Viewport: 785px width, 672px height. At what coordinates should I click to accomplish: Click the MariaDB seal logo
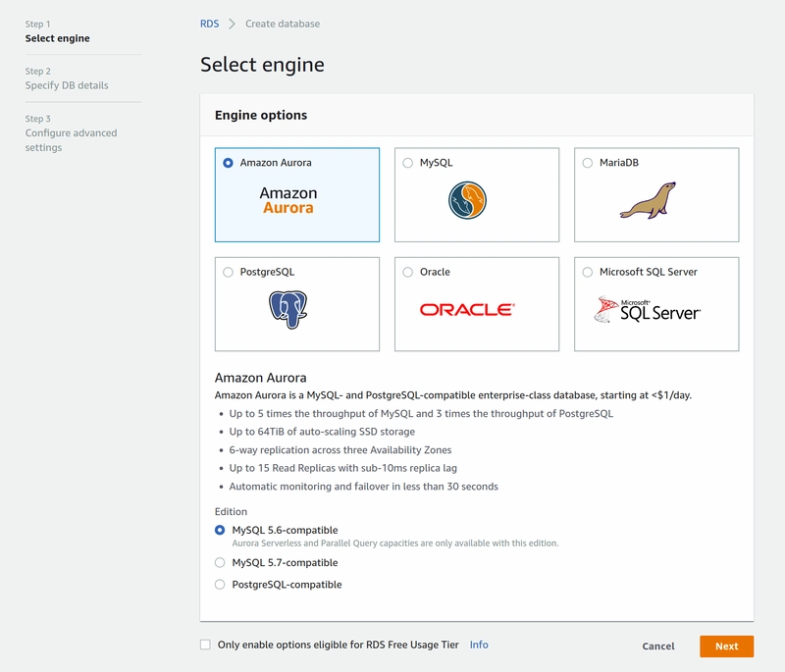point(648,200)
